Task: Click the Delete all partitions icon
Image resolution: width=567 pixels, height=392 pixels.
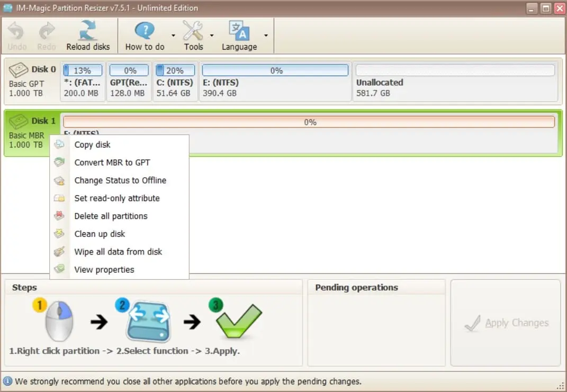Action: pyautogui.click(x=59, y=216)
